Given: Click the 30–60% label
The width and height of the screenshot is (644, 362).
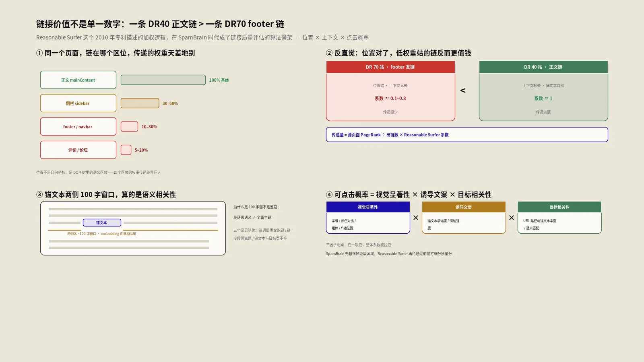Looking at the screenshot, I should click(170, 104).
